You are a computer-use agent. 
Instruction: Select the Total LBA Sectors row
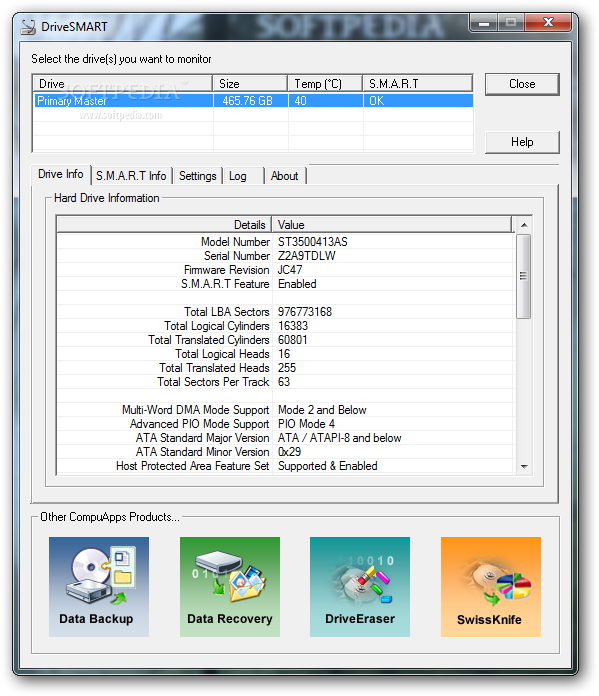pos(286,312)
